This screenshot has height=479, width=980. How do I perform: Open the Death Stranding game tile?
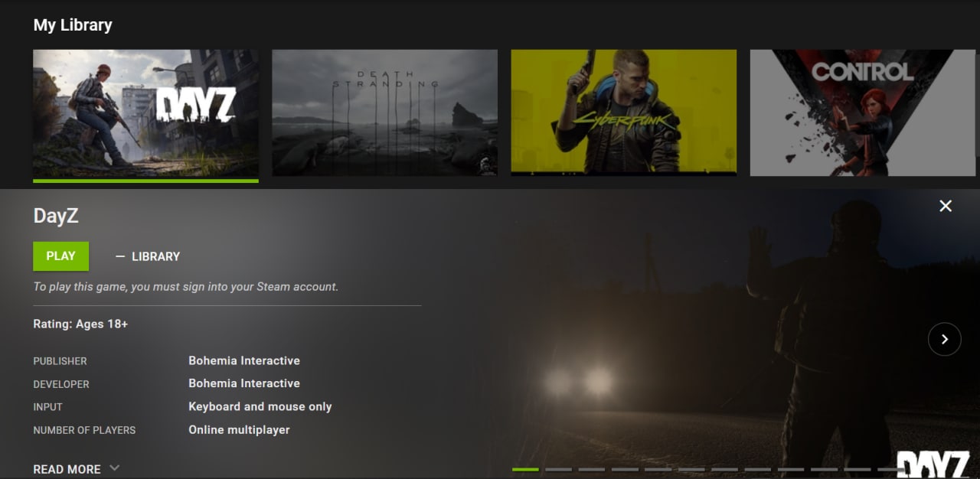click(384, 113)
